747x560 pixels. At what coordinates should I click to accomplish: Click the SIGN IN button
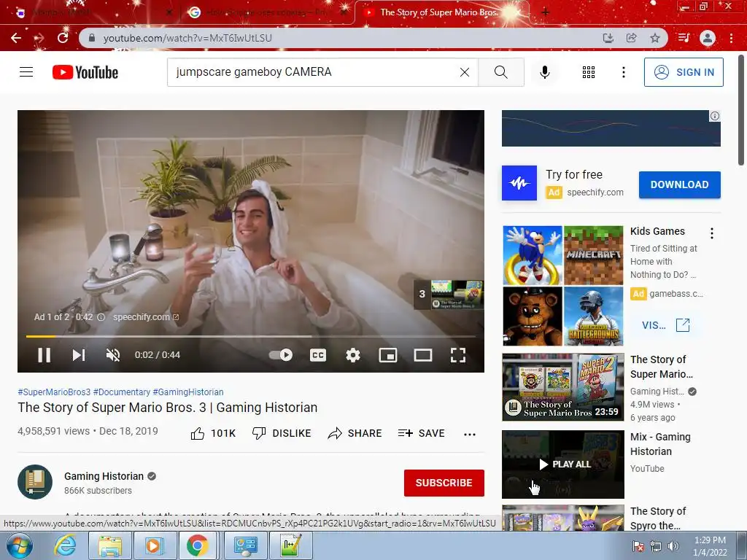683,72
